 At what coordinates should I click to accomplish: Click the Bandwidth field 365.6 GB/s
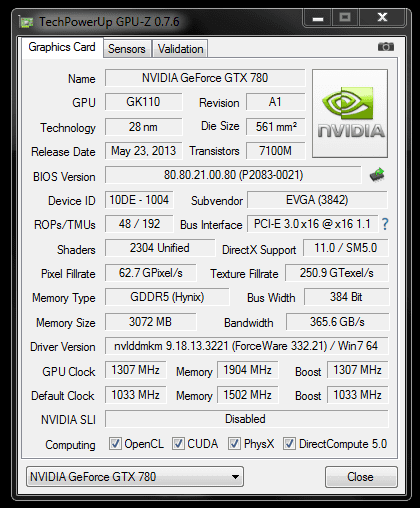point(337,322)
